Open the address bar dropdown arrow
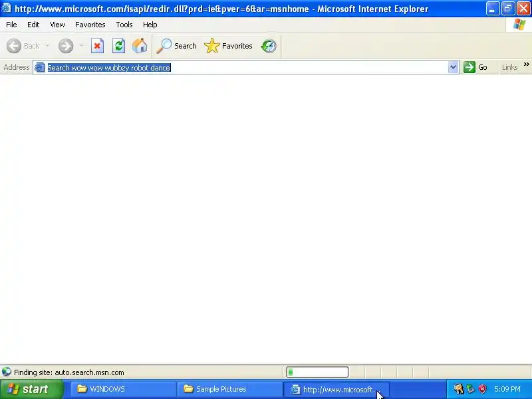Screen dimensions: 532x399 (x=453, y=67)
